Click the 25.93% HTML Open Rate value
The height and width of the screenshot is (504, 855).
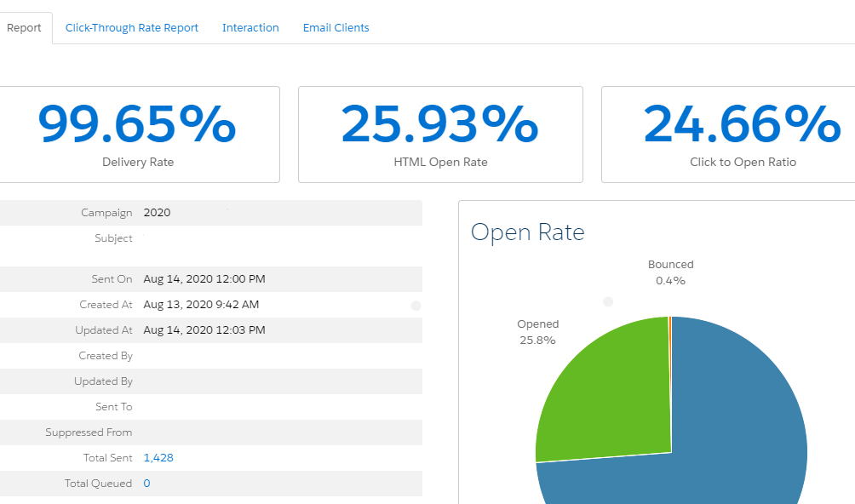[440, 124]
